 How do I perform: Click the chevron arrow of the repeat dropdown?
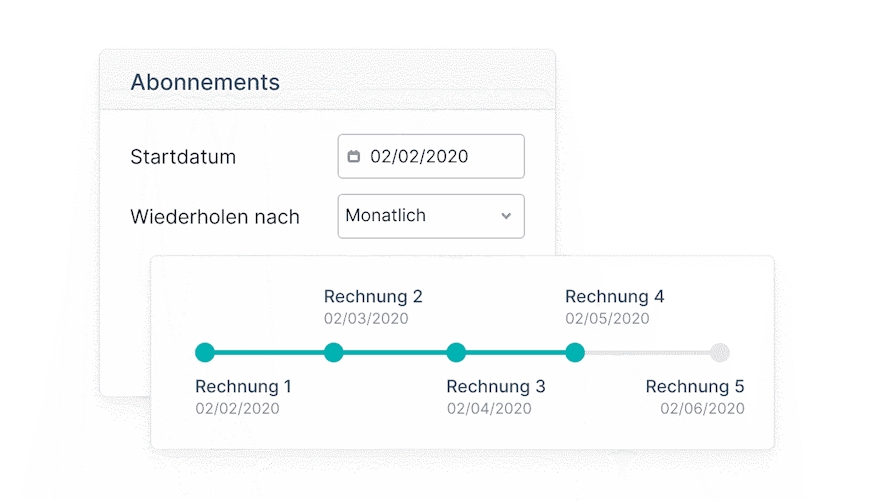click(506, 216)
